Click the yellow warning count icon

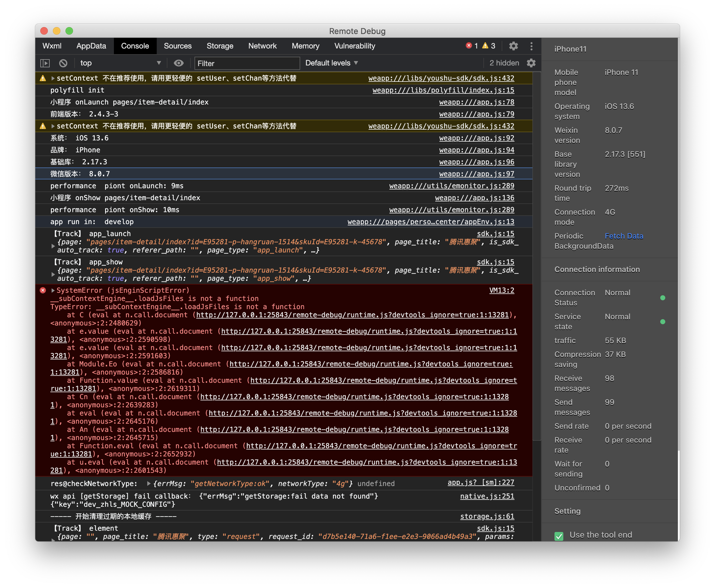485,46
